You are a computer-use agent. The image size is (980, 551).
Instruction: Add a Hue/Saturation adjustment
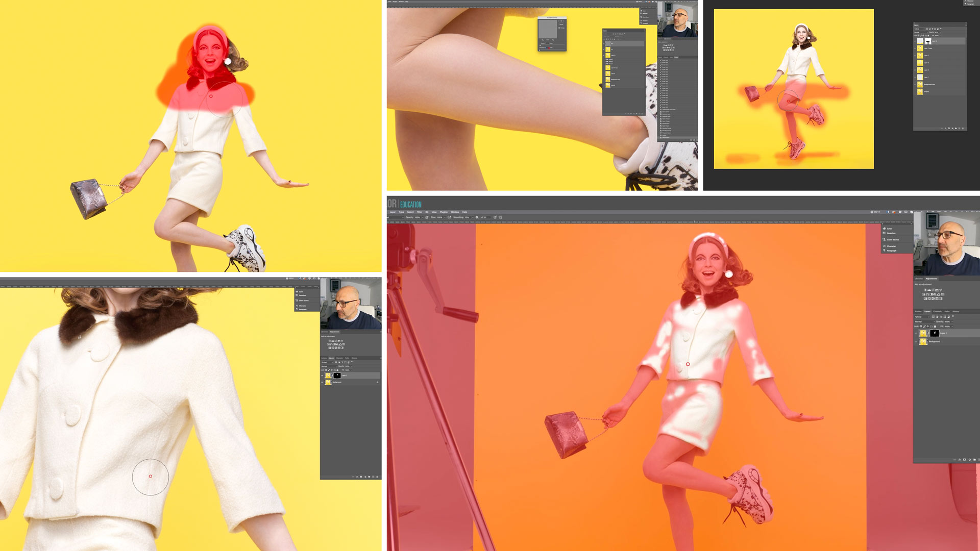(x=922, y=294)
